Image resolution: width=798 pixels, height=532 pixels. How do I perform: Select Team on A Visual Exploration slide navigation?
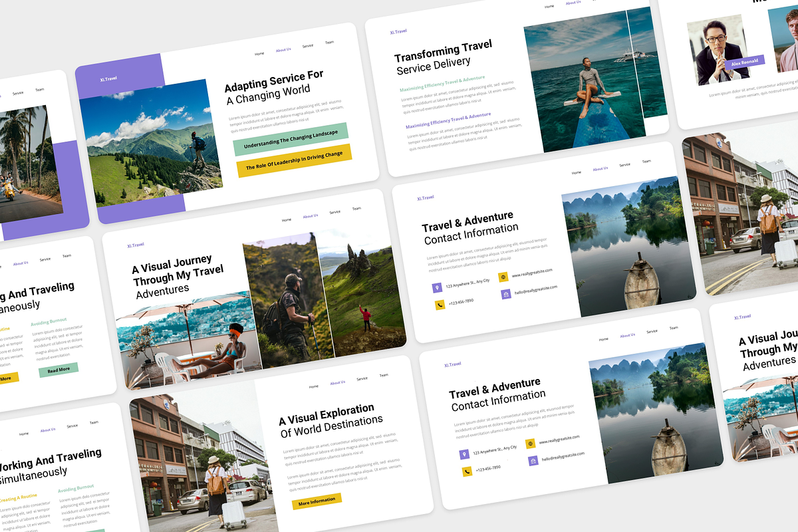[x=384, y=375]
